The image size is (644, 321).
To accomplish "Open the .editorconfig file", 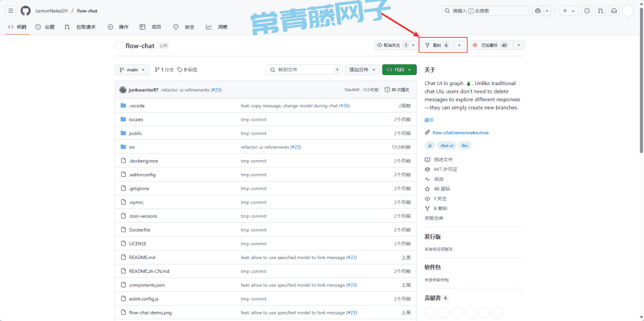I will point(142,174).
